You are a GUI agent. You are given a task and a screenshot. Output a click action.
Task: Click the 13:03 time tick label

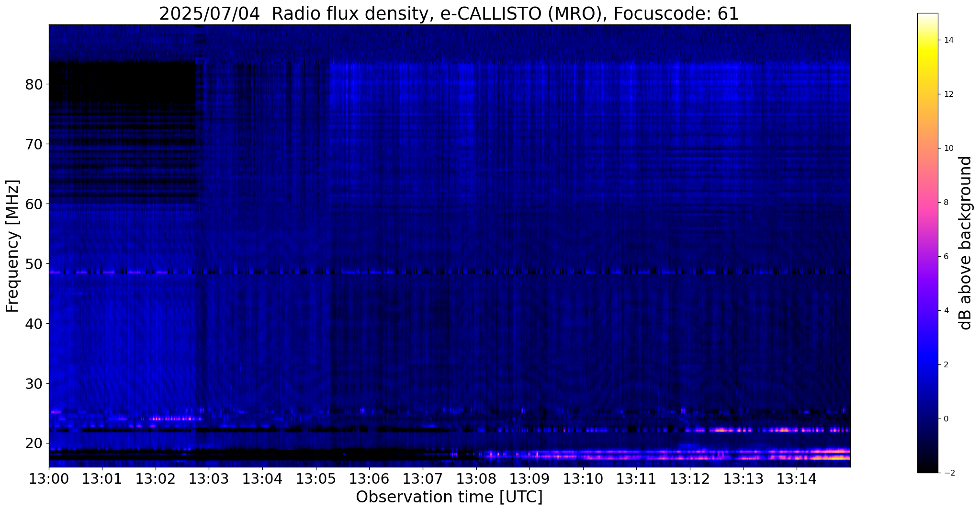(x=209, y=479)
